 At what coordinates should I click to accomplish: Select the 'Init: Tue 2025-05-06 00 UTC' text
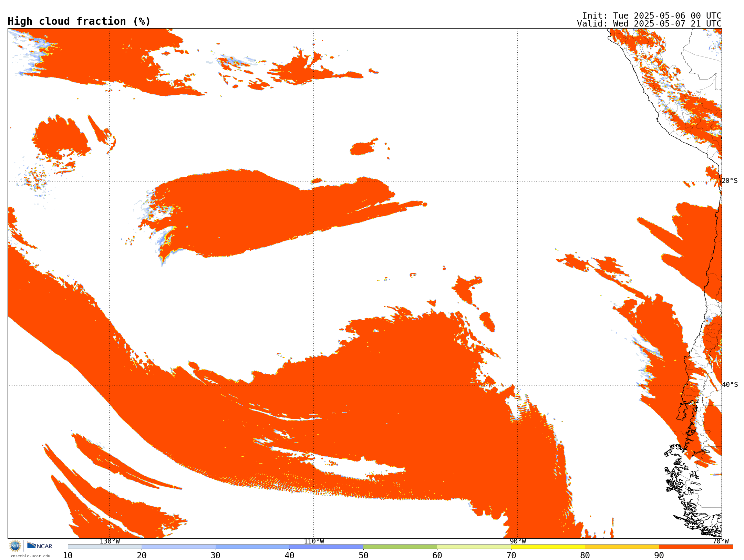[652, 16]
